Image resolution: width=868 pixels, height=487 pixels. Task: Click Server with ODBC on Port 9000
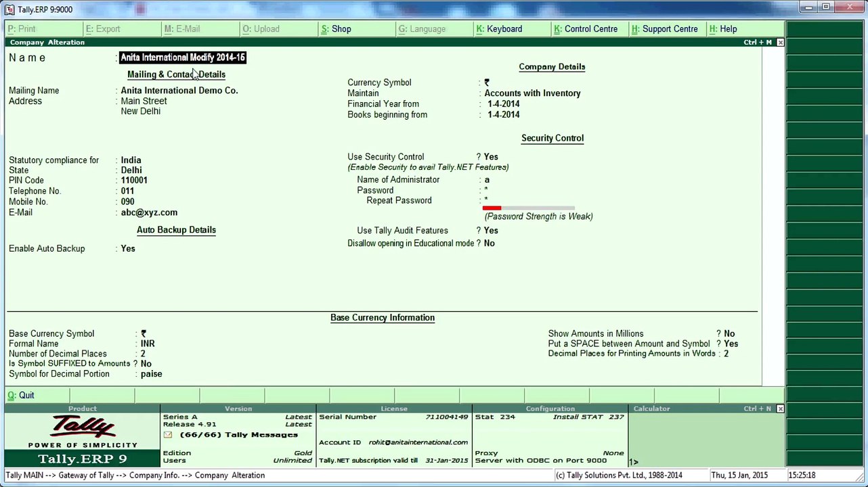(x=541, y=461)
